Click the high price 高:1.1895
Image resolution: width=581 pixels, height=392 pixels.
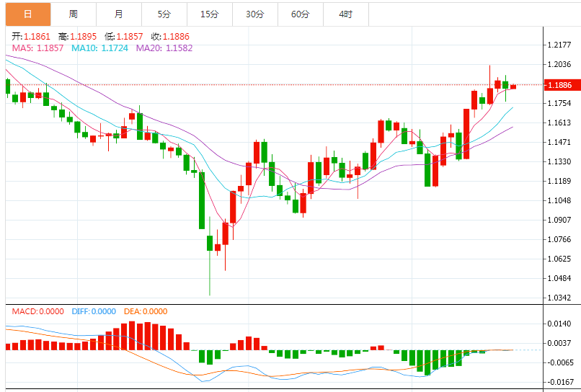pyautogui.click(x=77, y=36)
